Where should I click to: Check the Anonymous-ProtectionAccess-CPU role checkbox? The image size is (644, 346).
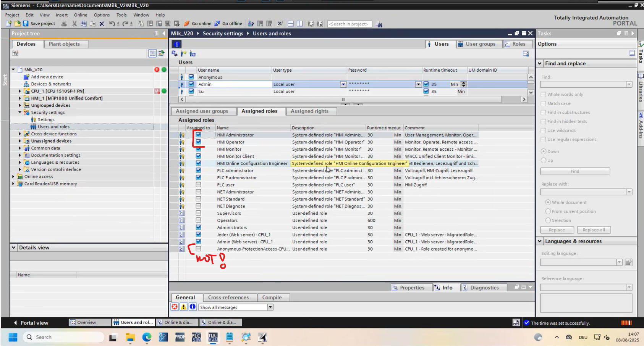[x=198, y=249]
